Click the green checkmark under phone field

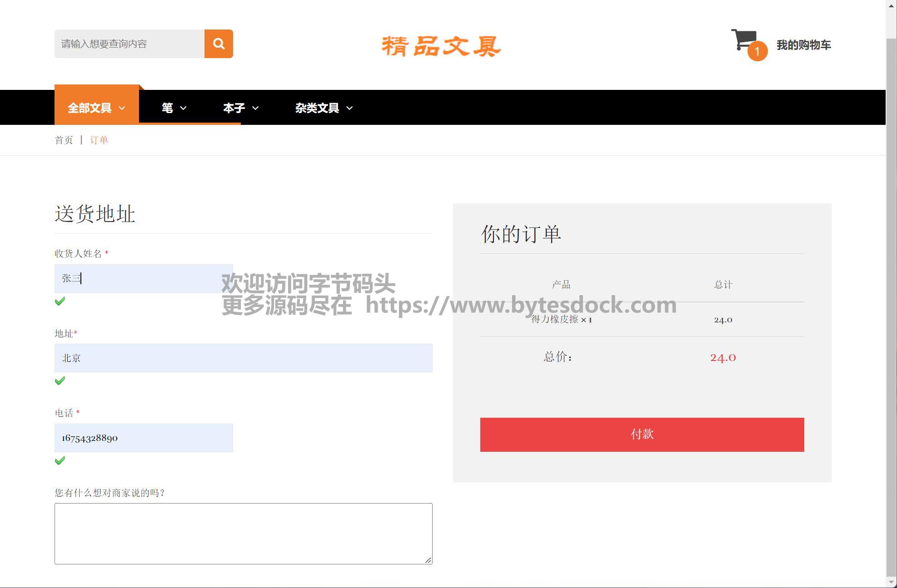[60, 460]
